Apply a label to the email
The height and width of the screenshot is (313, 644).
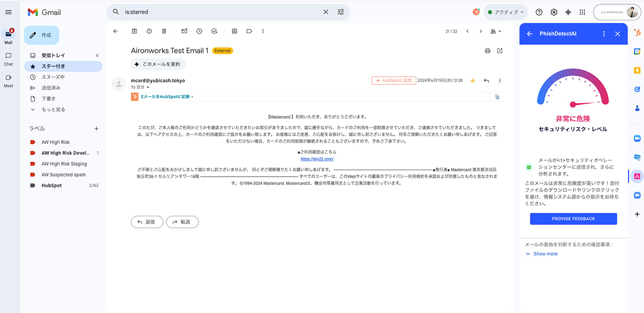[x=249, y=31]
